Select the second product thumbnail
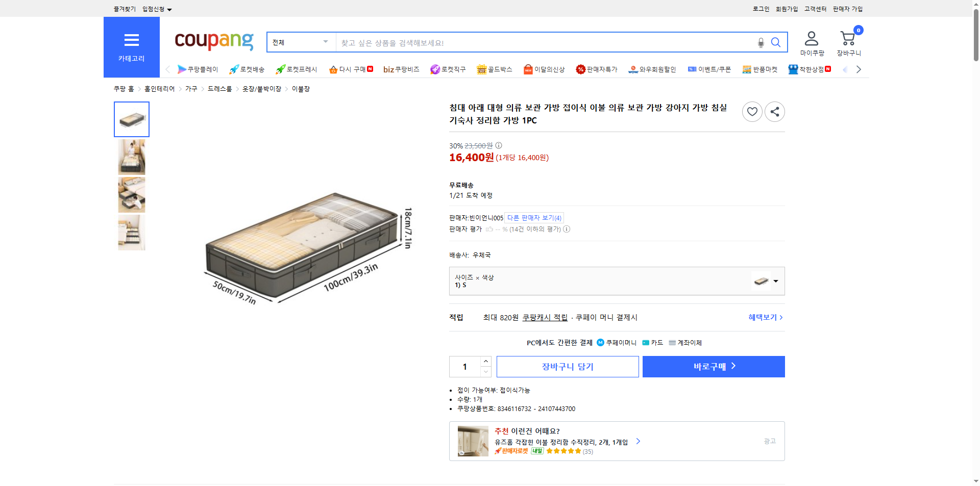The width and height of the screenshot is (980, 486). click(131, 157)
